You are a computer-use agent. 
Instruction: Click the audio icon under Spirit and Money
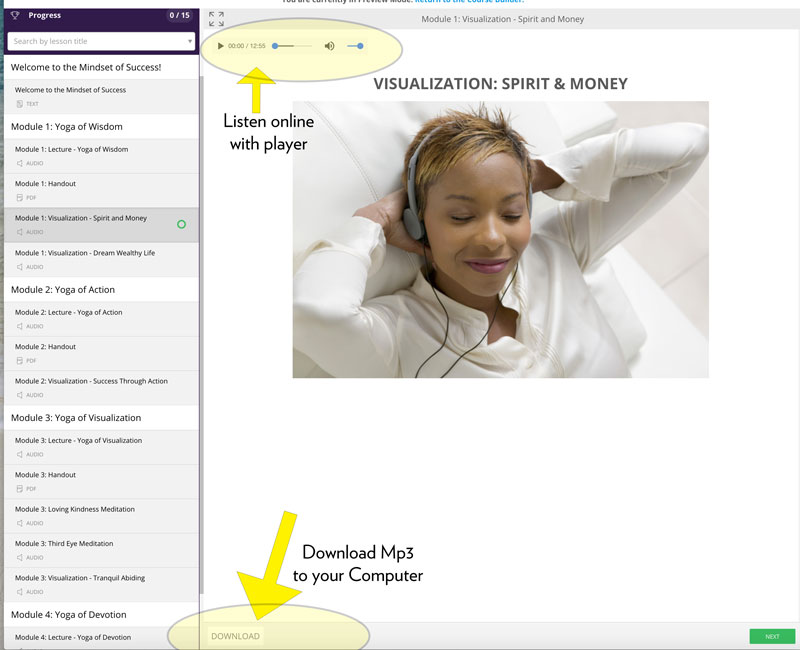(x=20, y=232)
